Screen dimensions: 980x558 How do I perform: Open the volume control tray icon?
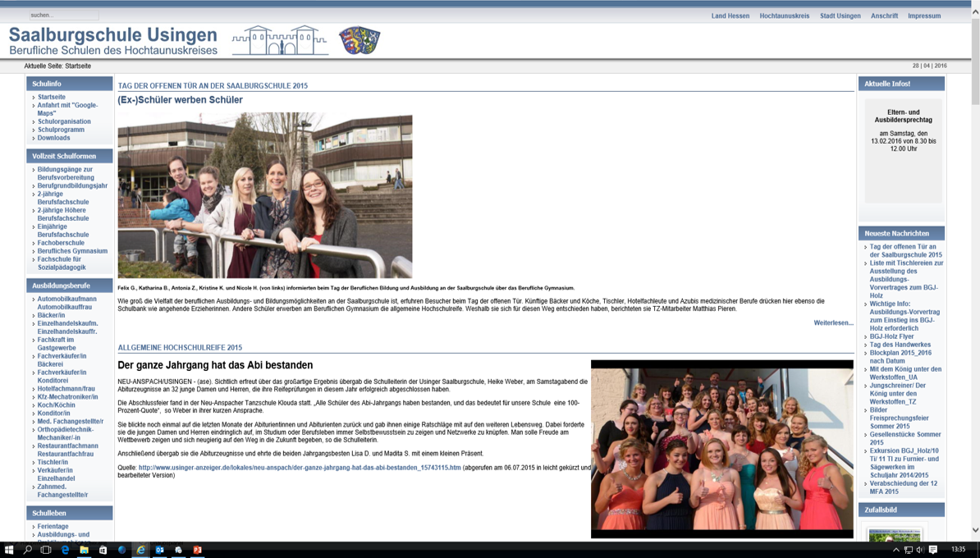point(919,550)
